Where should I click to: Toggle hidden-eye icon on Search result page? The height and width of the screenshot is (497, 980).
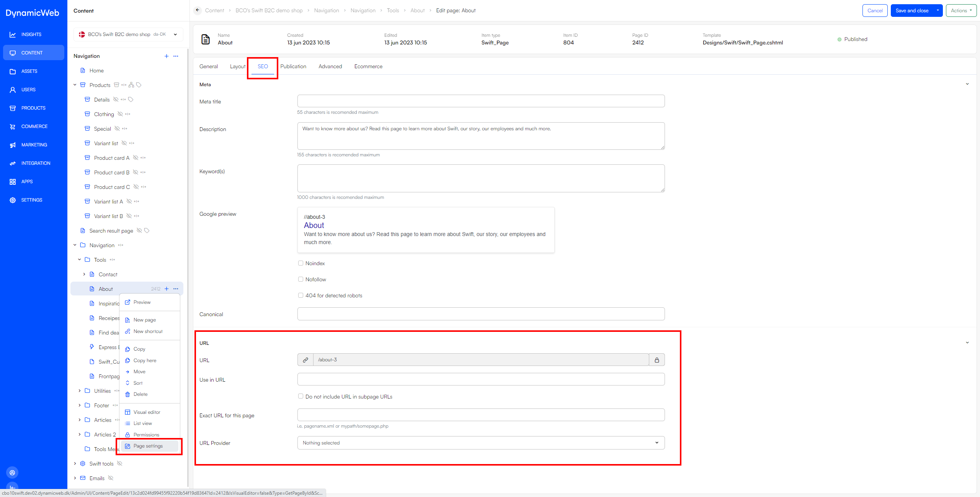click(139, 231)
